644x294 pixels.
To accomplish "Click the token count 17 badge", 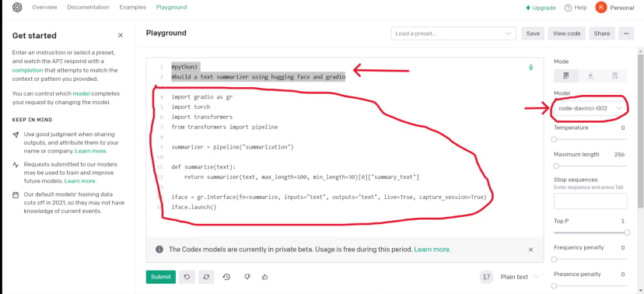I will pyautogui.click(x=487, y=277).
